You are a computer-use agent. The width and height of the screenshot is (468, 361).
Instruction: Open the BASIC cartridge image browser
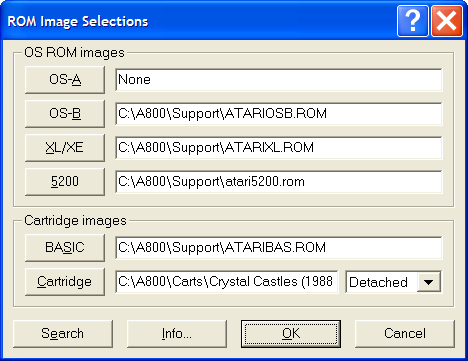pos(65,247)
